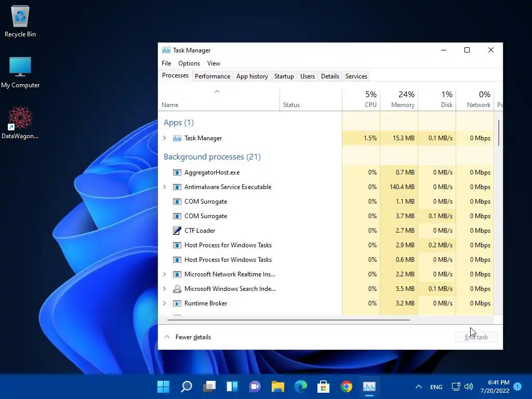Sort by the Disk column header

click(437, 100)
